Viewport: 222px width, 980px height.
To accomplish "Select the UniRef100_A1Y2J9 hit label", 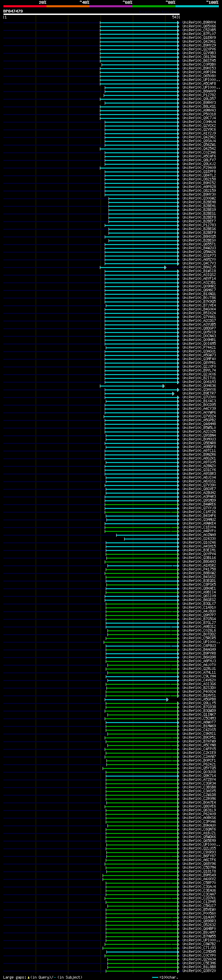I will 199,133.
